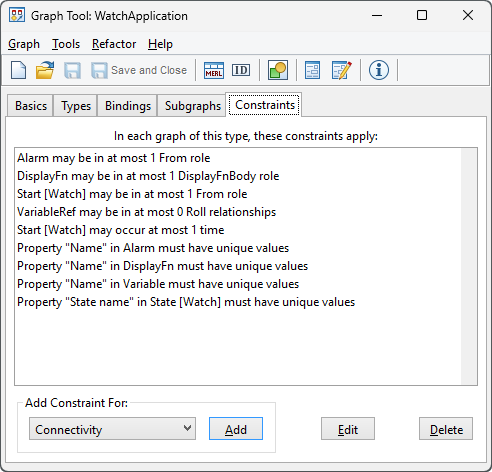
Task: Click the constraints list vertical scrollbar
Action: coord(469,266)
